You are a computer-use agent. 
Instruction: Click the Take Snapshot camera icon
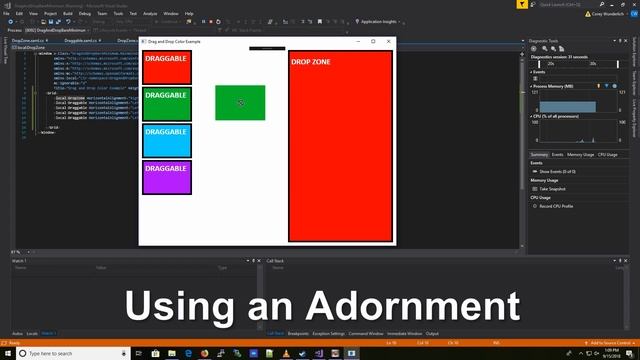[535, 189]
